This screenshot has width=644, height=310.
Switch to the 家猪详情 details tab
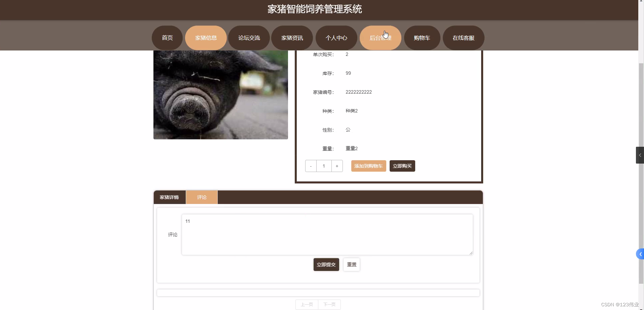click(170, 197)
